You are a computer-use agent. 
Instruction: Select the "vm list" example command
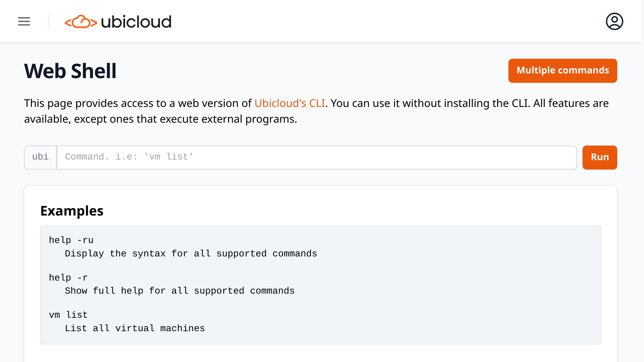click(x=68, y=315)
